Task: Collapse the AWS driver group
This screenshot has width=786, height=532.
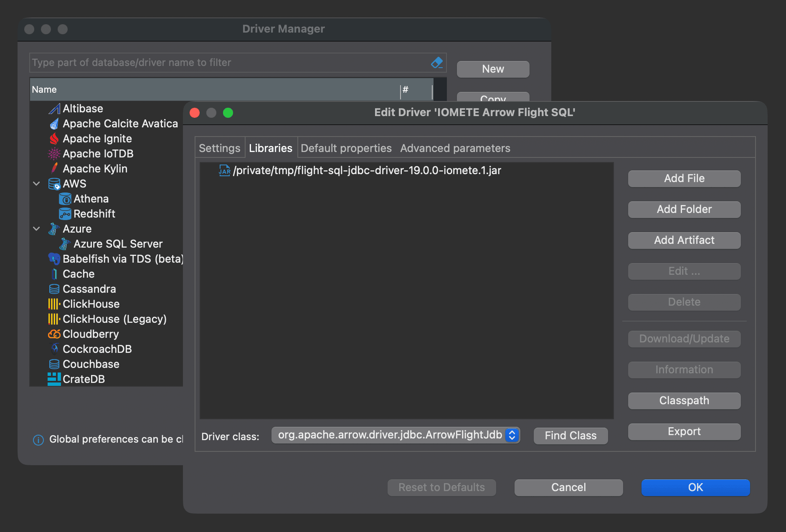Action: pyautogui.click(x=37, y=184)
